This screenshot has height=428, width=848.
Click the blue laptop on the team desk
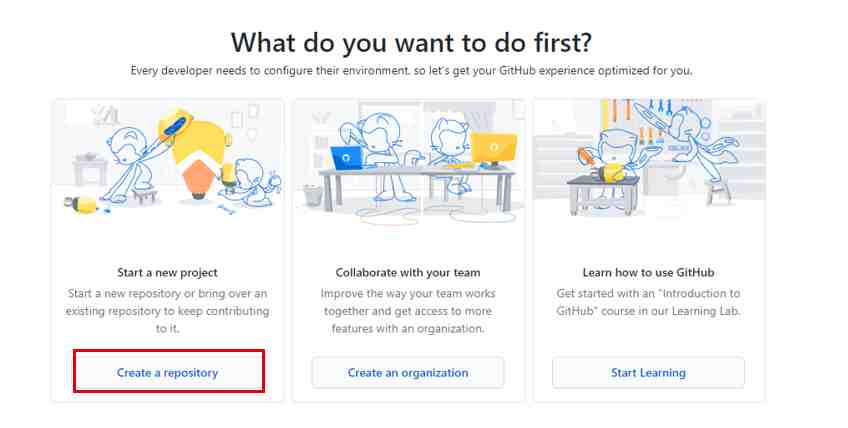(346, 158)
